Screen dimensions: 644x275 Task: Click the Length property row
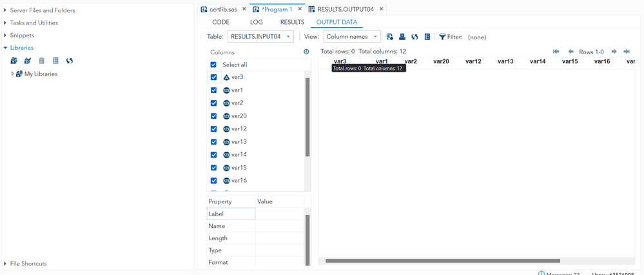coord(255,238)
